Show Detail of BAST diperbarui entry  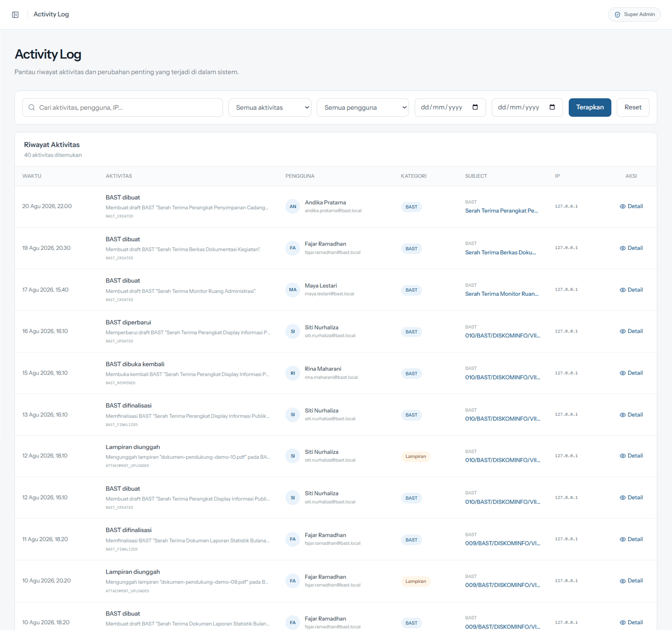coord(631,331)
